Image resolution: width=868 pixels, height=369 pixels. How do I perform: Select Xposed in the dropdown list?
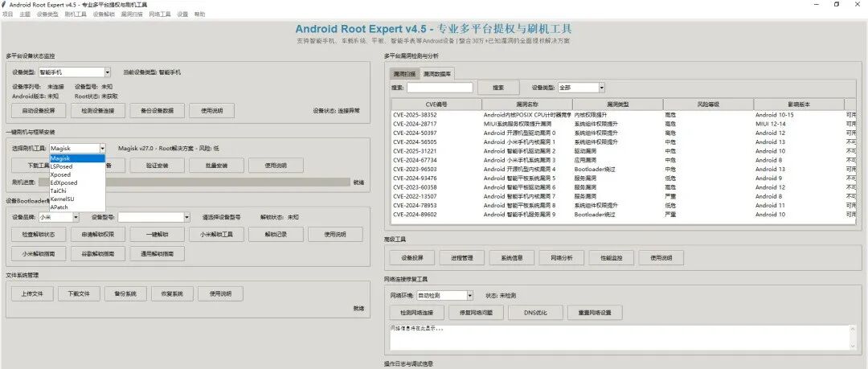click(77, 174)
